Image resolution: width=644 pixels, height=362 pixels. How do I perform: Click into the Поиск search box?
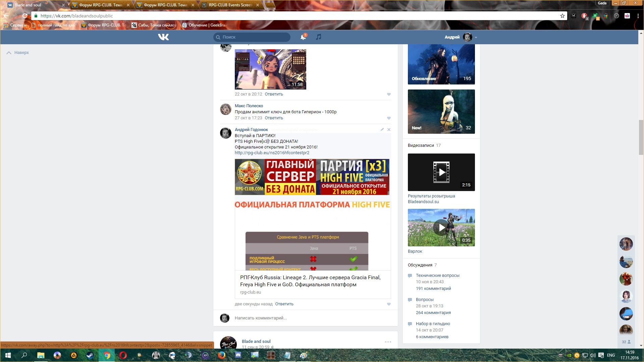click(252, 37)
